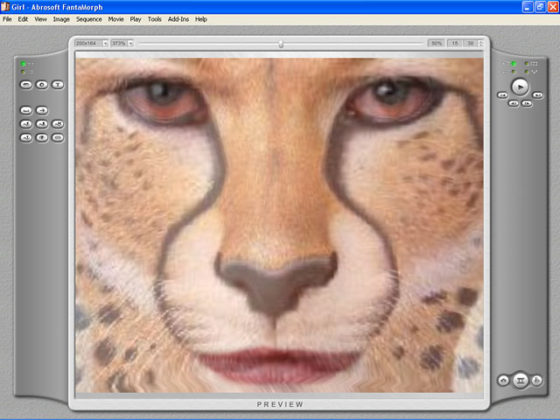560x420 pixels.
Task: Close the FantaMorph window
Action: (553, 7)
